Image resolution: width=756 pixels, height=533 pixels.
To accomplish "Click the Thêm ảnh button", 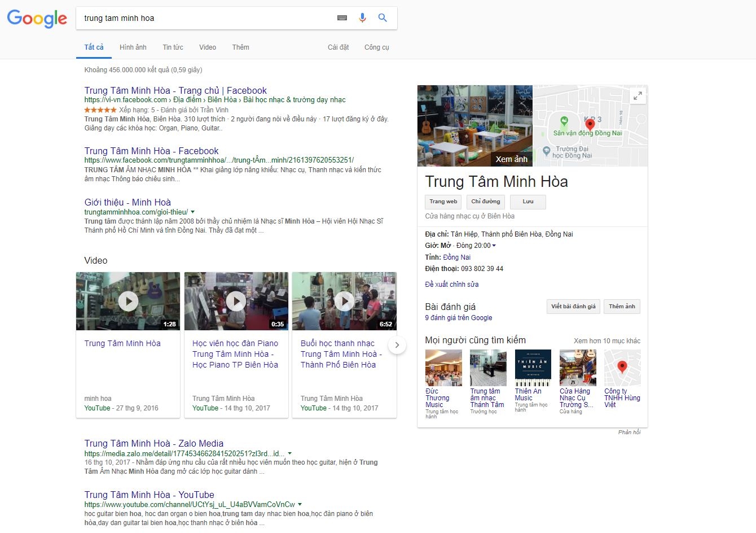I will [622, 307].
